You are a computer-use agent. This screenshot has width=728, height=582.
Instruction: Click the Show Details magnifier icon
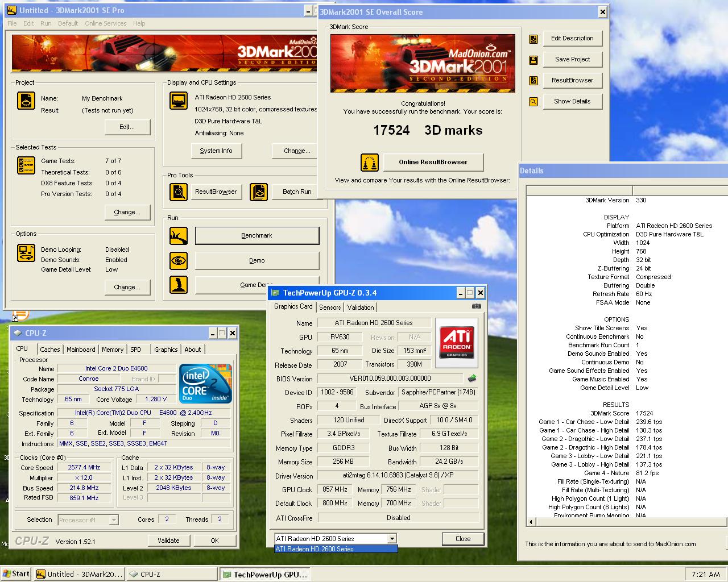[x=533, y=102]
